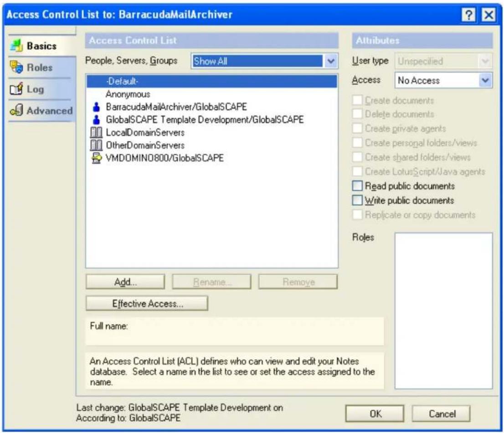The image size is (504, 433).
Task: Click the Full name field area
Action: coord(235,331)
